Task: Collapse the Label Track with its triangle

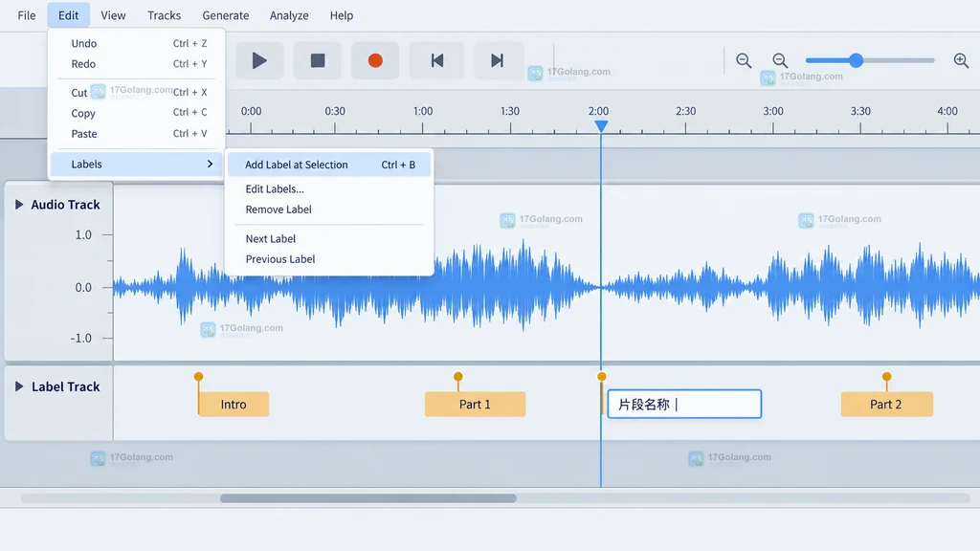Action: coord(19,386)
